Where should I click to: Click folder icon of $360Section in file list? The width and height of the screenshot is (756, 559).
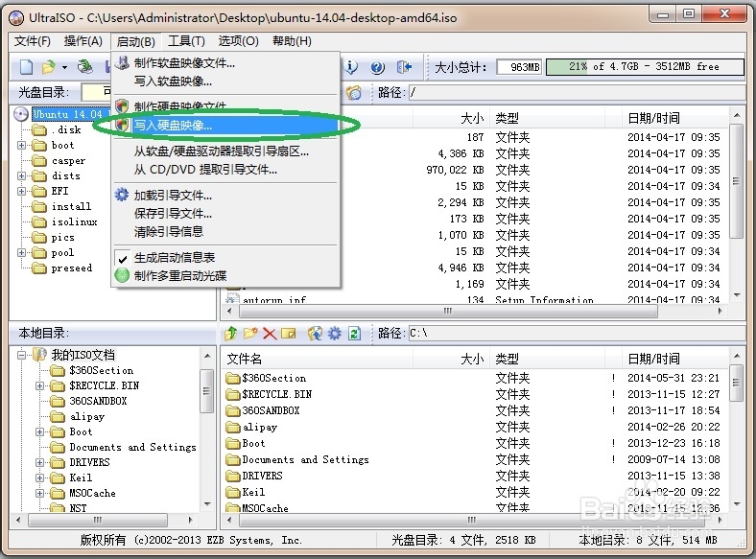click(233, 379)
